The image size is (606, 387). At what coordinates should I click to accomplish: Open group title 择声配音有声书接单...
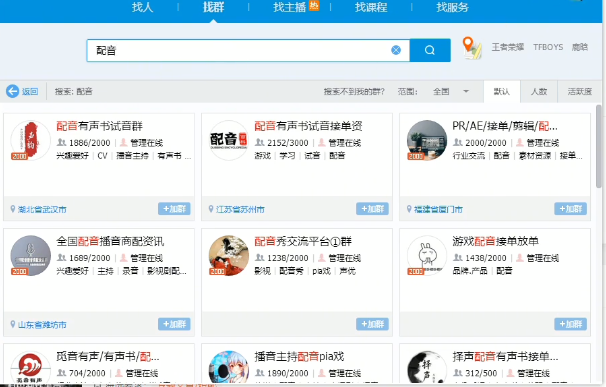pyautogui.click(x=505, y=356)
